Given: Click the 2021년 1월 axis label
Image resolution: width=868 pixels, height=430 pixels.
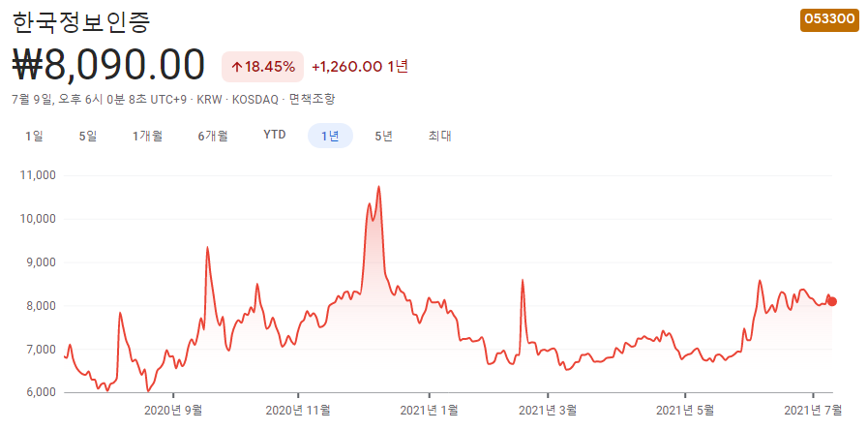Looking at the screenshot, I should (429, 410).
